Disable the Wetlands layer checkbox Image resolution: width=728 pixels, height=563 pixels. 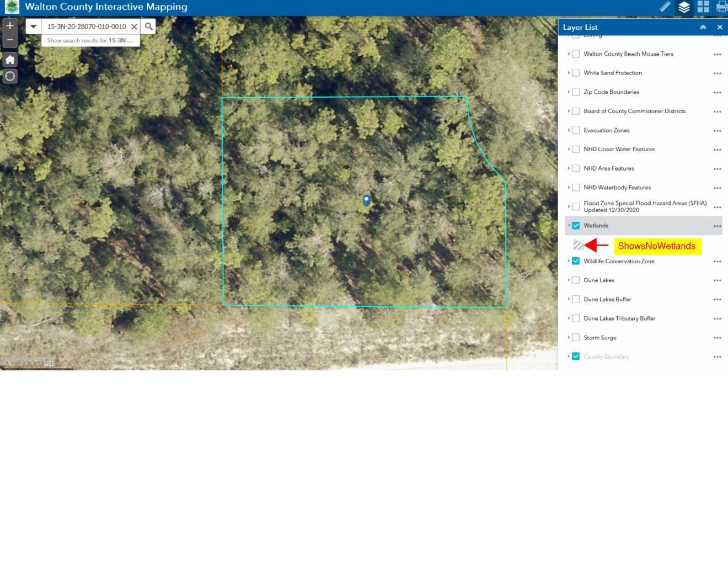click(x=576, y=225)
